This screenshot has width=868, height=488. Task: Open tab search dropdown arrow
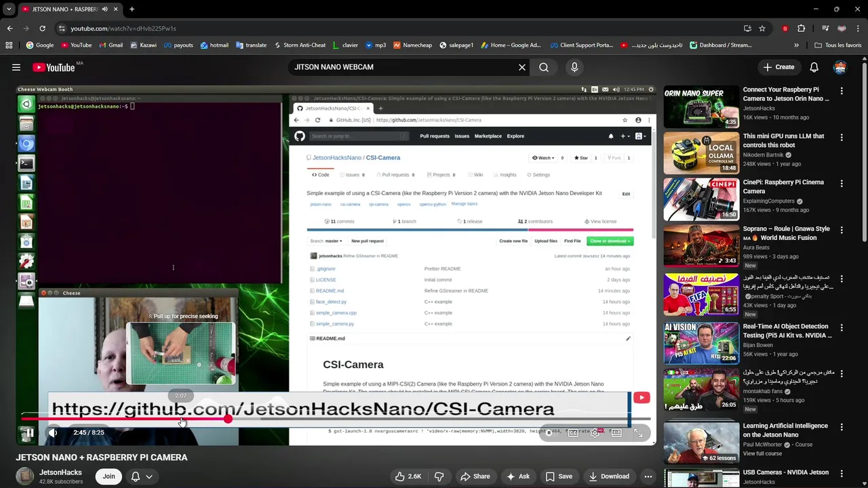pyautogui.click(x=9, y=9)
